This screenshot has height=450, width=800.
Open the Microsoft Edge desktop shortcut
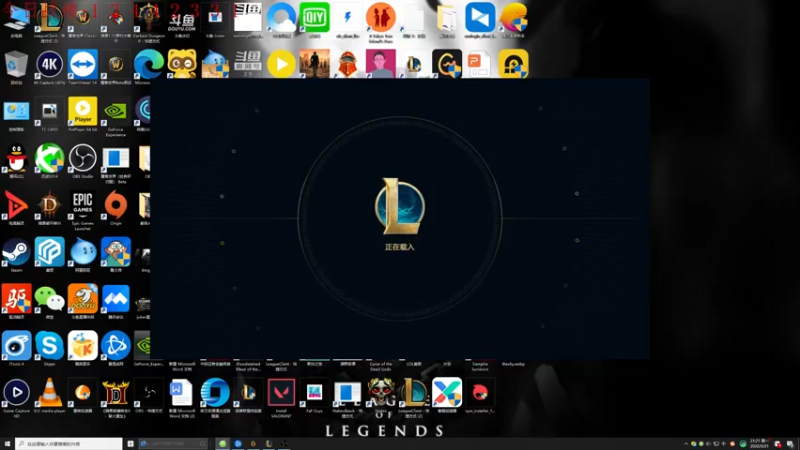(148, 64)
